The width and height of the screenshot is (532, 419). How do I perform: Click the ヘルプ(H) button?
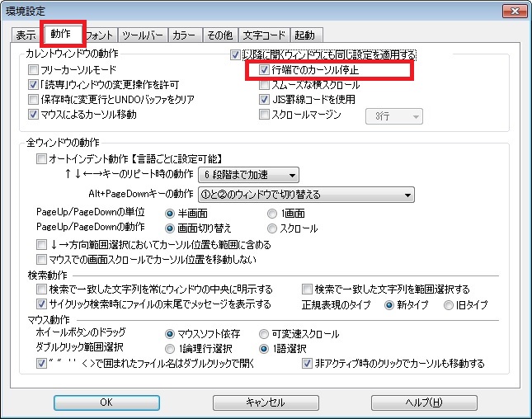tap(424, 403)
